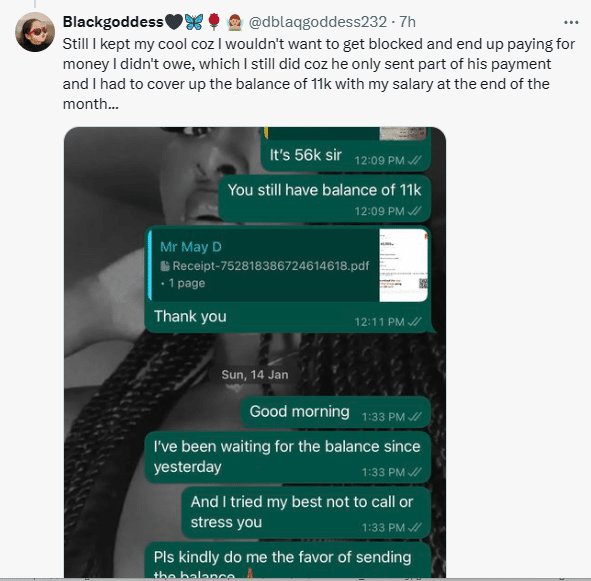
Task: Open the Blackgoddess display name link
Action: 113,22
